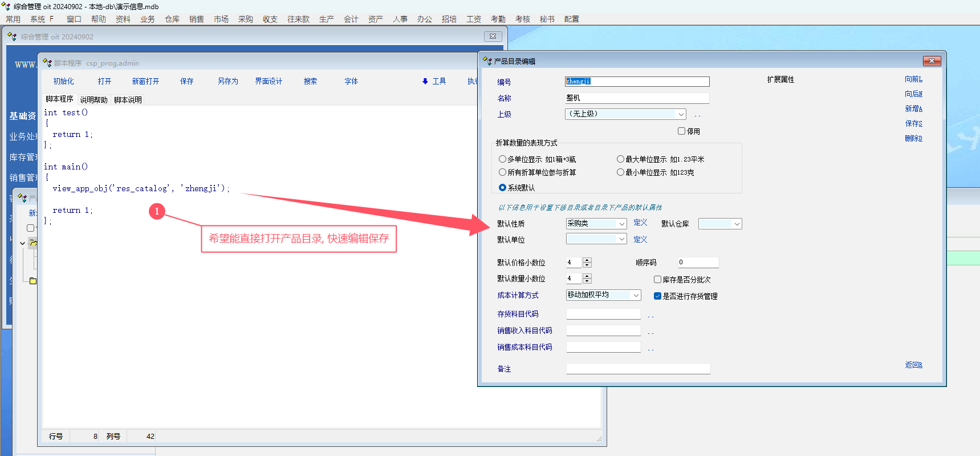Select the 多单位显示 radio option

click(x=502, y=159)
